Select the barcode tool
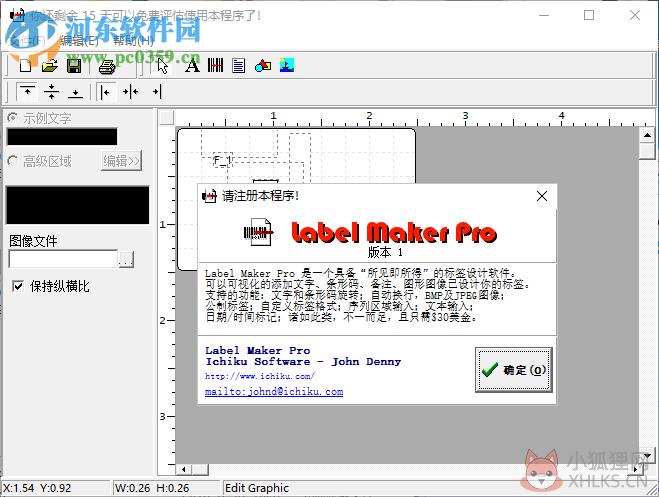Image resolution: width=659 pixels, height=497 pixels. (x=216, y=66)
